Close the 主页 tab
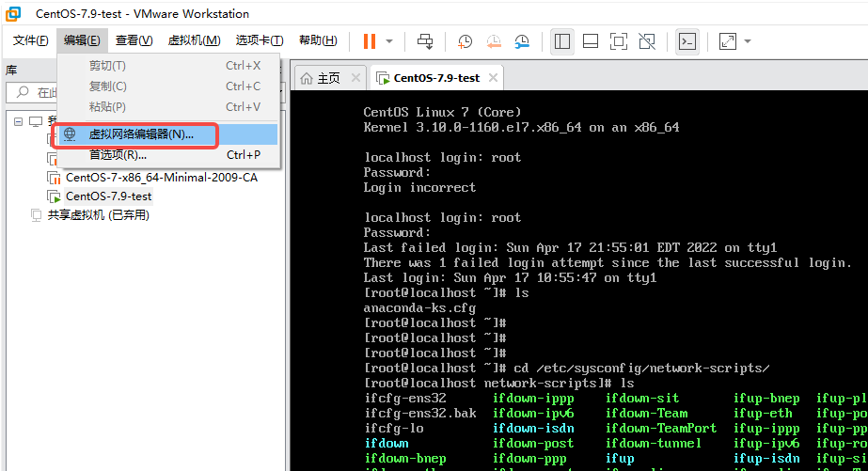This screenshot has height=471, width=868. [356, 78]
